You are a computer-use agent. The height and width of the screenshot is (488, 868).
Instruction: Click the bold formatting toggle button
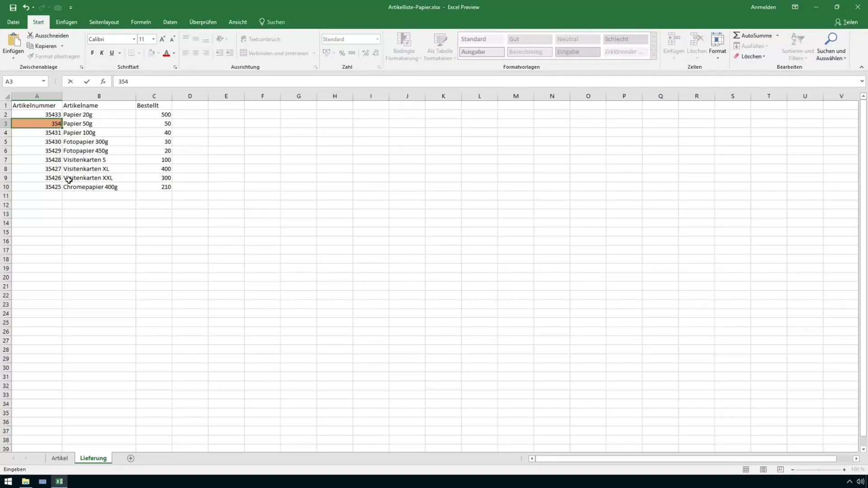92,53
